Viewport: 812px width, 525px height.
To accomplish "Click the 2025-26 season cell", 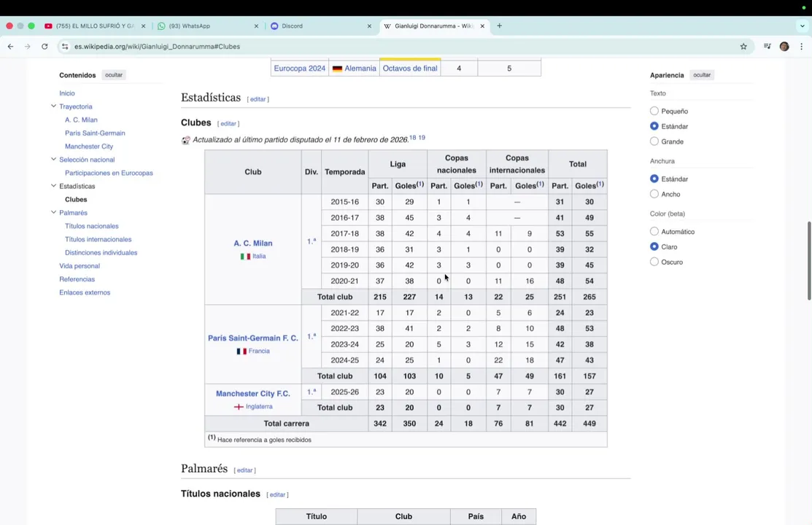I will coord(344,392).
